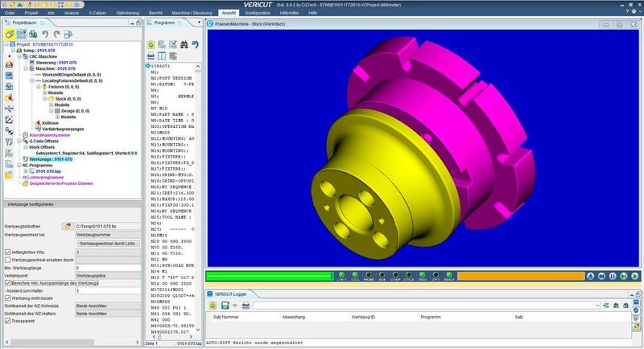Toggle Berechne min. Ausspannlänge des Werkzeugs

[x=7, y=283]
